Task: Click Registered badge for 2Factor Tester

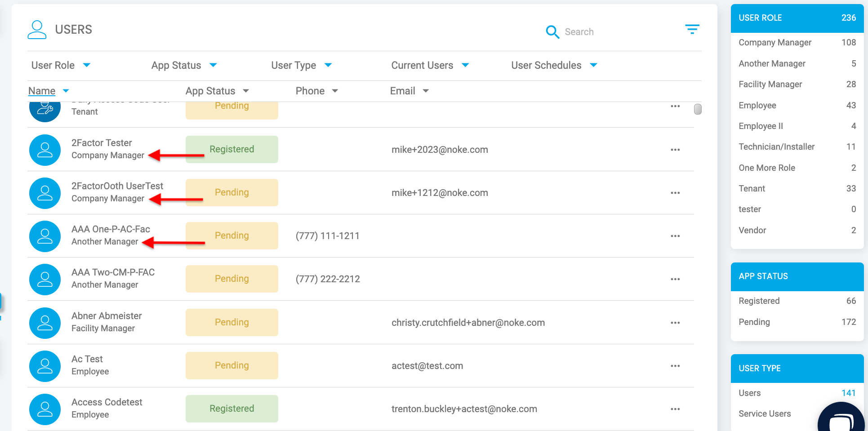Action: pyautogui.click(x=232, y=149)
